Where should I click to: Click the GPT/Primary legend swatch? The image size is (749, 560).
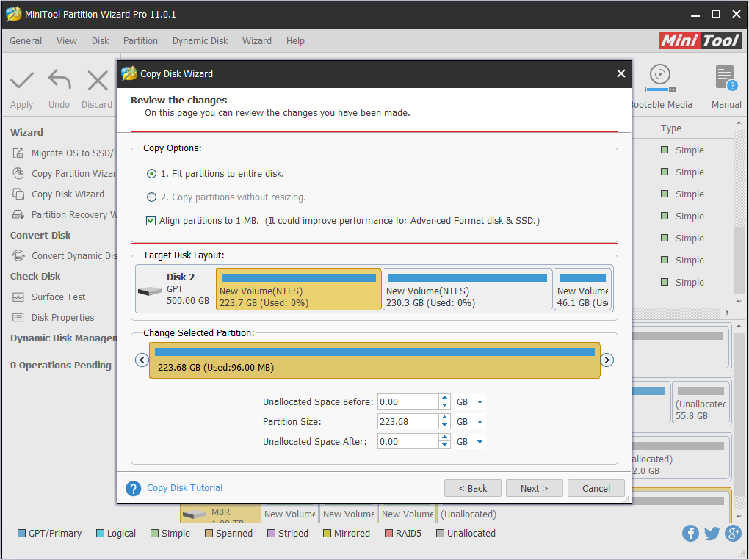21,534
